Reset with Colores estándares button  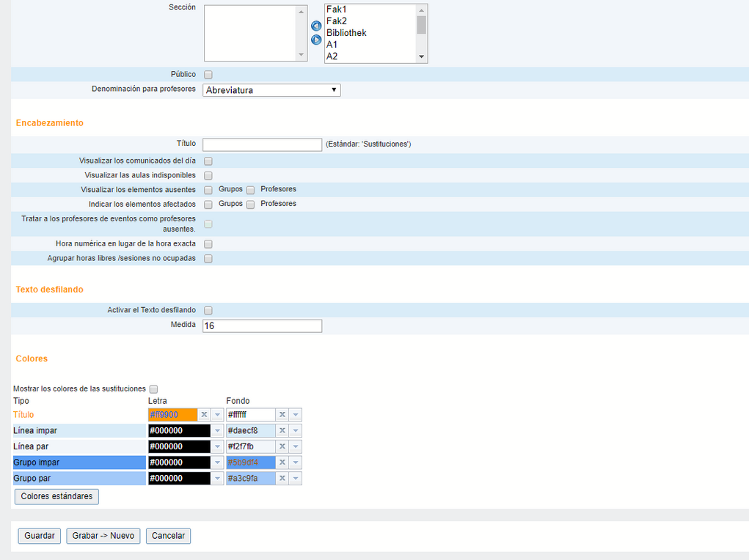(x=56, y=496)
